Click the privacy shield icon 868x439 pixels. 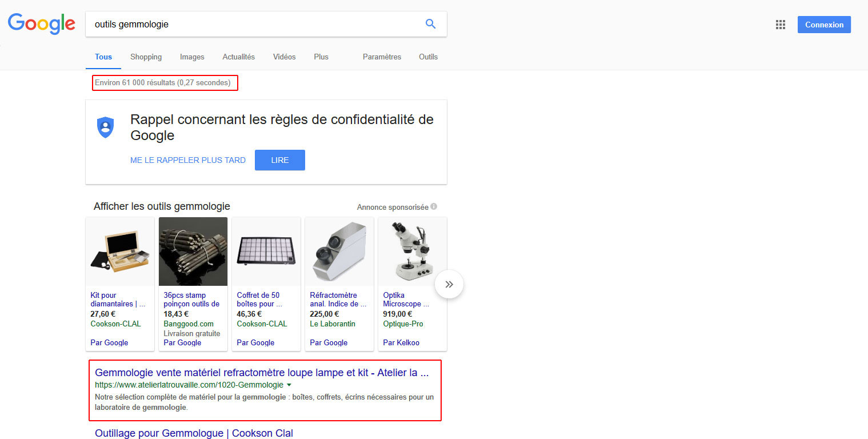[105, 127]
